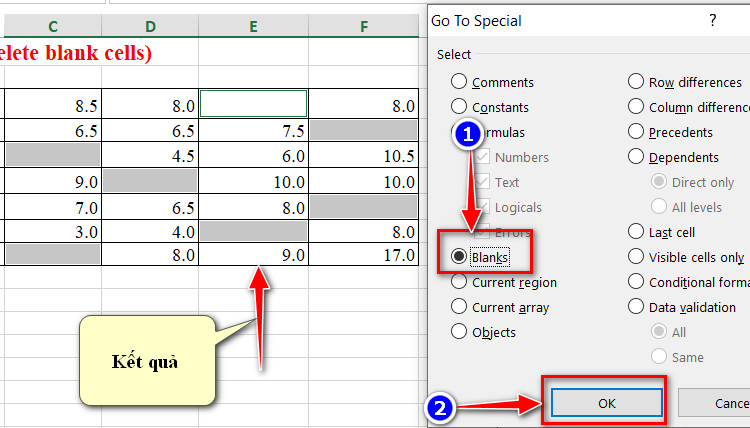Click the red 'delete blank cells)' title text

pyautogui.click(x=76, y=52)
